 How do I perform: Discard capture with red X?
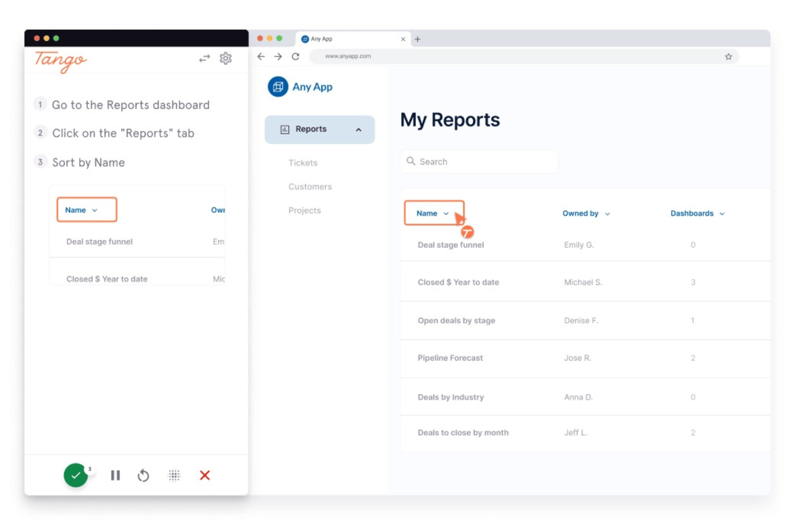205,475
